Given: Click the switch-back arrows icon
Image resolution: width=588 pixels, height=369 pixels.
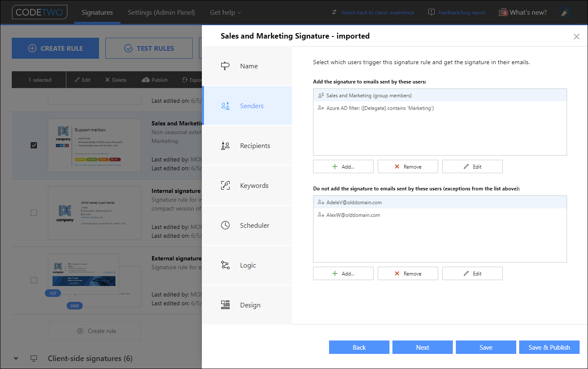Looking at the screenshot, I should 334,12.
